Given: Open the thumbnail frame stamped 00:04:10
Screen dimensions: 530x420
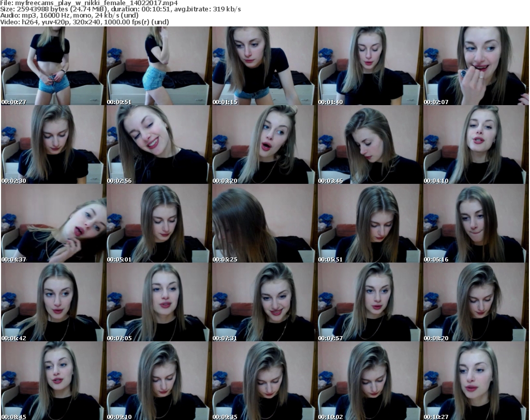Looking at the screenshot, I should pyautogui.click(x=476, y=144).
